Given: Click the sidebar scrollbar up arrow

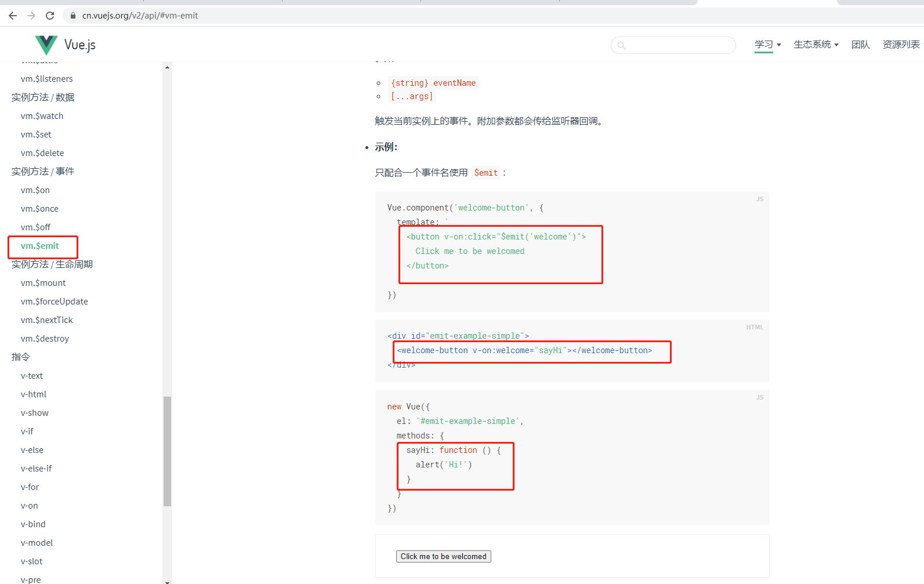Looking at the screenshot, I should (167, 67).
